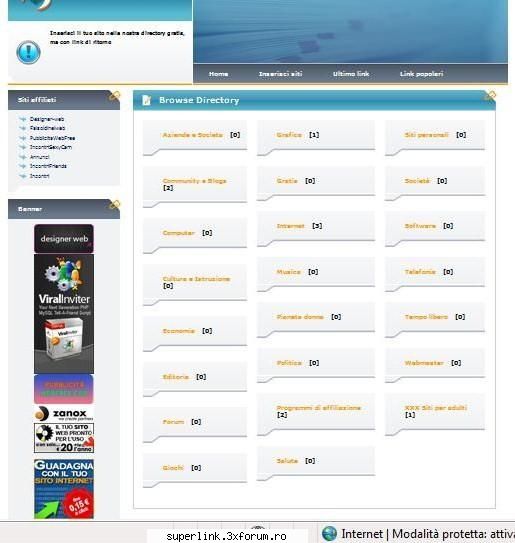
Task: Click the pin icon on Banner panel
Action: tap(114, 205)
